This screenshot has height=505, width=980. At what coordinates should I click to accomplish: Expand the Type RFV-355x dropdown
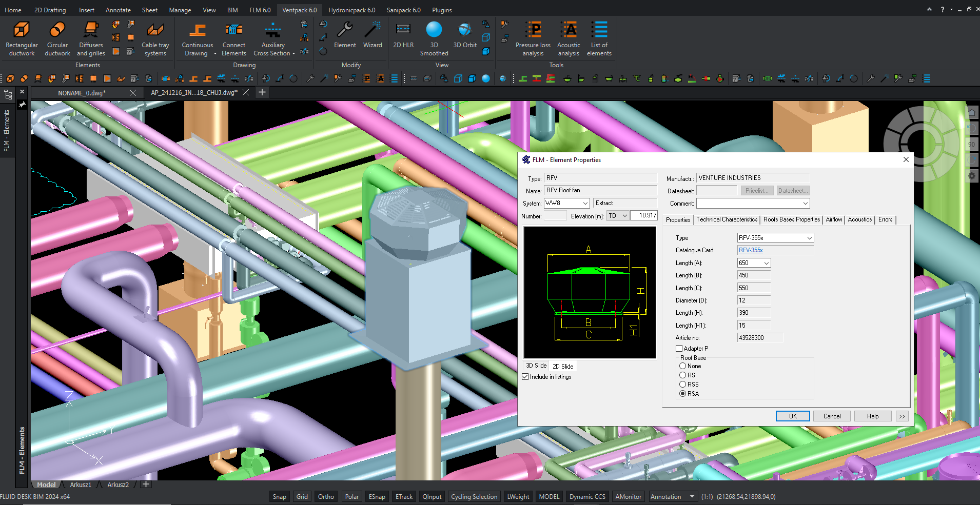coord(809,238)
